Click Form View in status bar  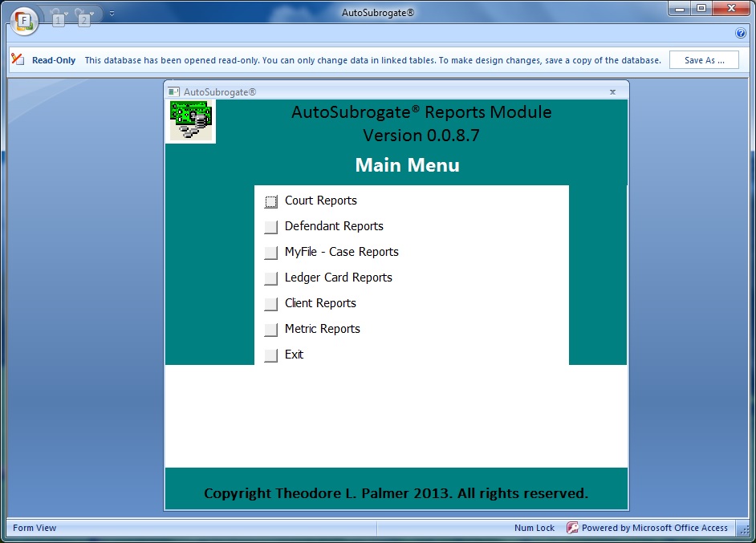tap(35, 528)
